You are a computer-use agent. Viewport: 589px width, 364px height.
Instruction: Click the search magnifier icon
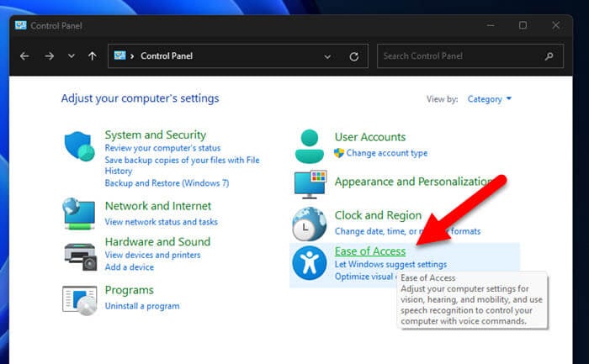(x=549, y=56)
